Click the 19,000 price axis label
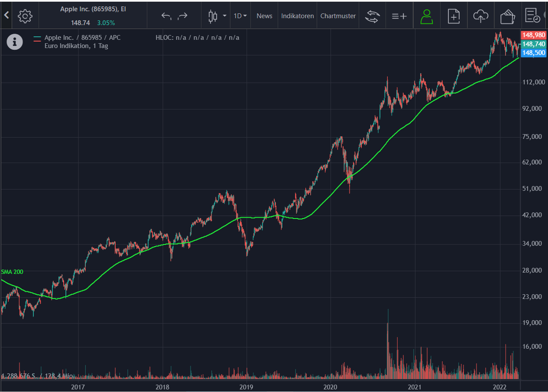The height and width of the screenshot is (392, 548). point(531,323)
